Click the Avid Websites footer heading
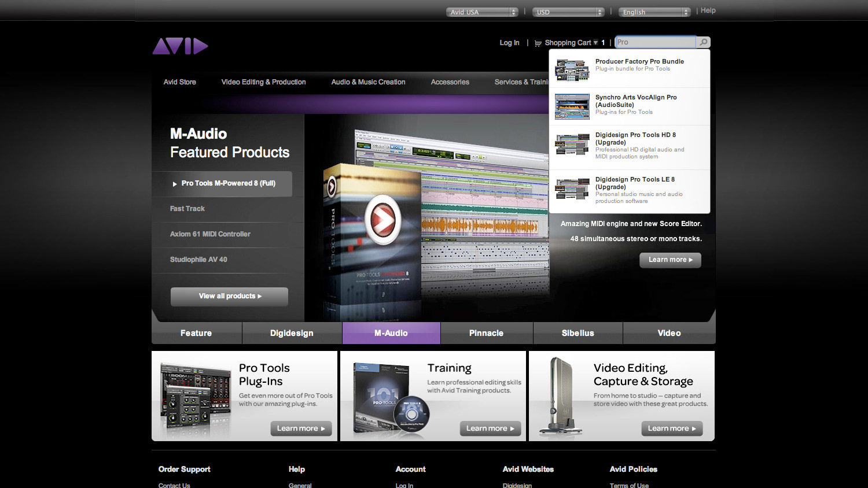 point(528,469)
